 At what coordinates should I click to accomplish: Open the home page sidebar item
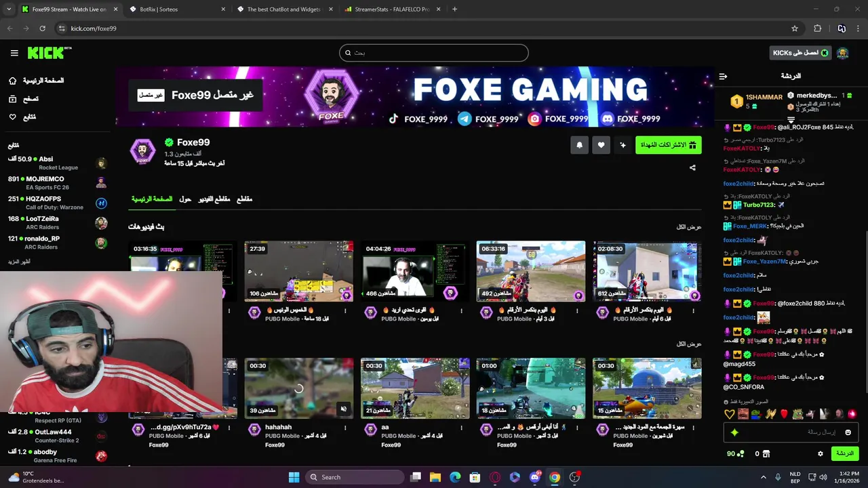(36, 81)
